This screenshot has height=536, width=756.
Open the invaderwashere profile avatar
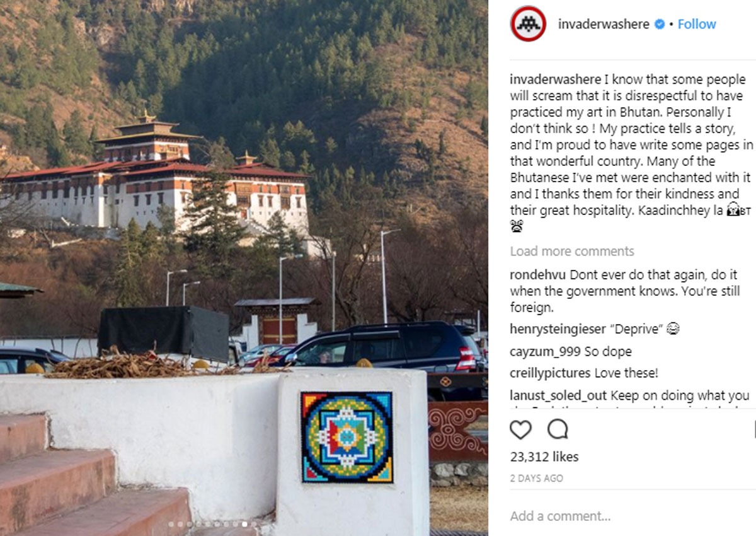pos(528,24)
